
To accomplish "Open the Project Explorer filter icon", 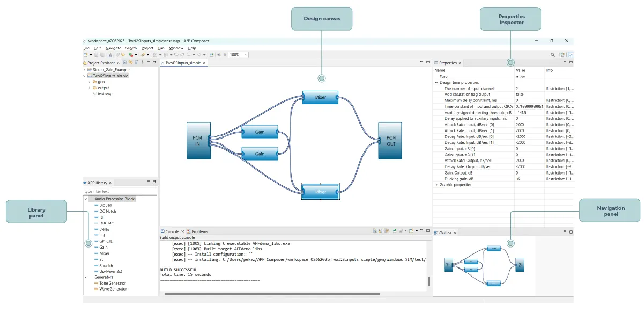I will (136, 63).
